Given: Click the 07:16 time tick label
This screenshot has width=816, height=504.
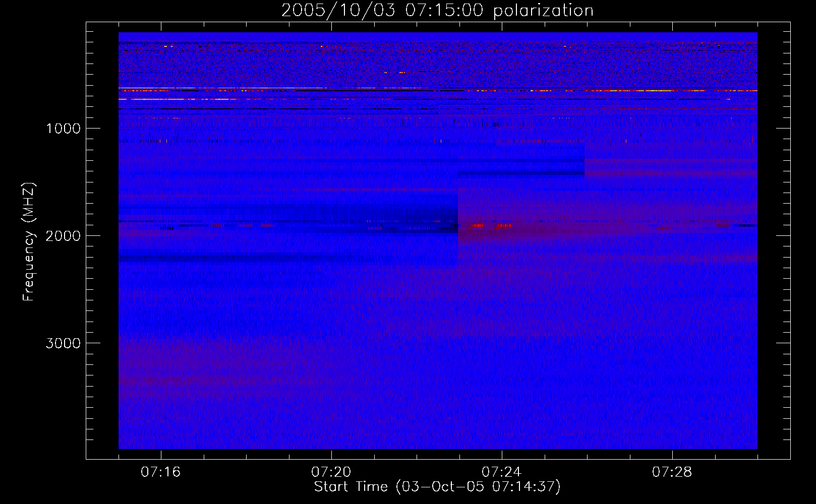Looking at the screenshot, I should 161,472.
